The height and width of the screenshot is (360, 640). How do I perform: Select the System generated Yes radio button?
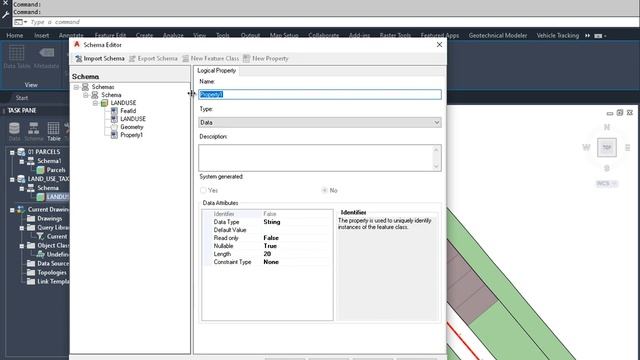click(203, 190)
